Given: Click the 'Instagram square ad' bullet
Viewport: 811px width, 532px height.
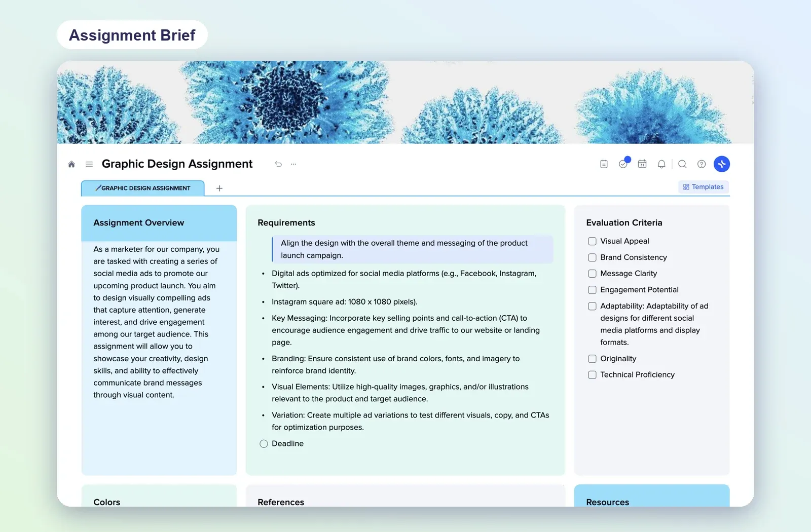Looking at the screenshot, I should 344,302.
